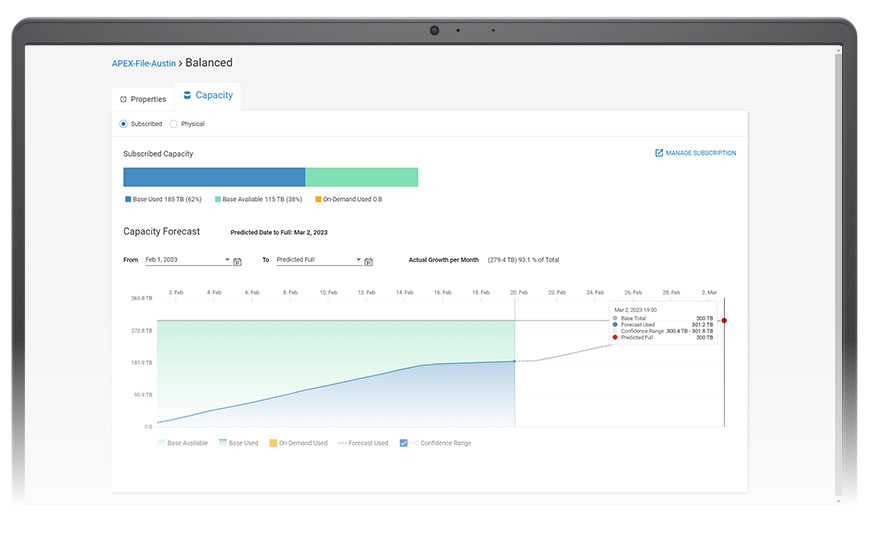This screenshot has width=870, height=550.
Task: Select the Physical radio button
Action: point(174,124)
